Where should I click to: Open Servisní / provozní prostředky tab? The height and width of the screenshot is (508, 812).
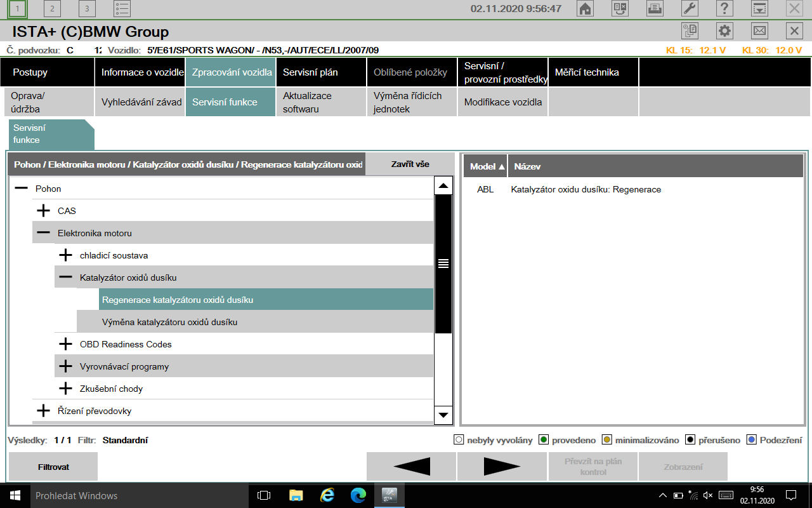(x=502, y=72)
